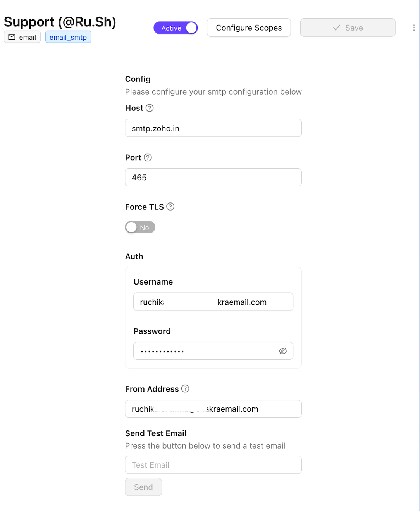Enable the Force TLS switch

[x=140, y=228]
